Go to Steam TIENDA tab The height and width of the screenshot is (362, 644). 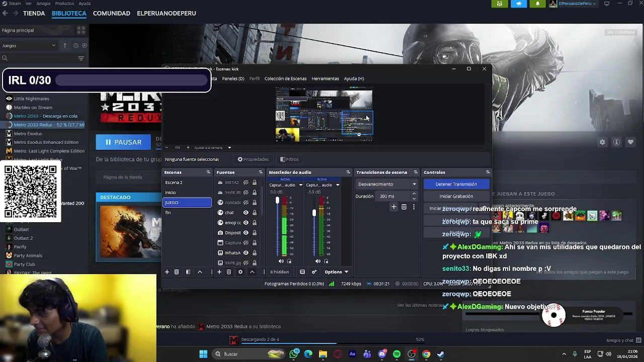pos(34,14)
